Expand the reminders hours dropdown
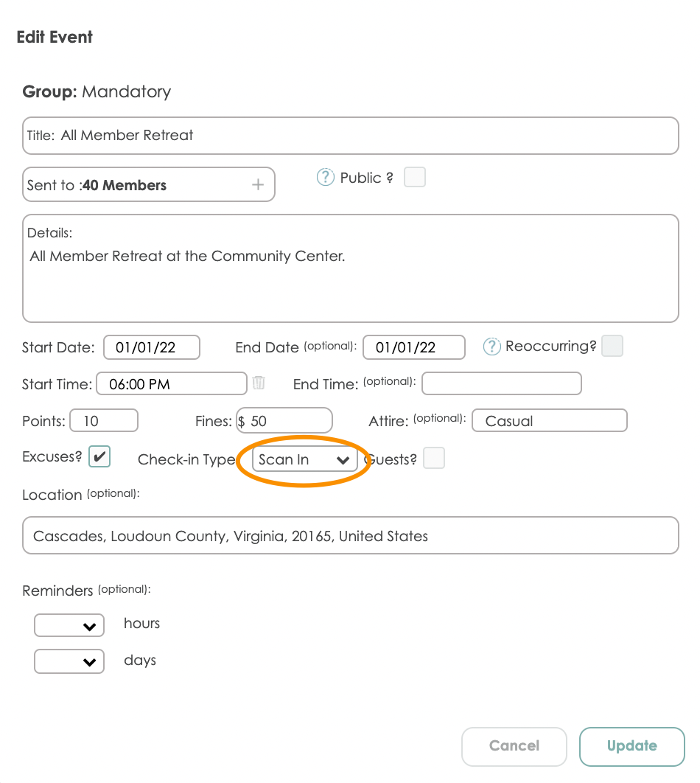 point(69,625)
